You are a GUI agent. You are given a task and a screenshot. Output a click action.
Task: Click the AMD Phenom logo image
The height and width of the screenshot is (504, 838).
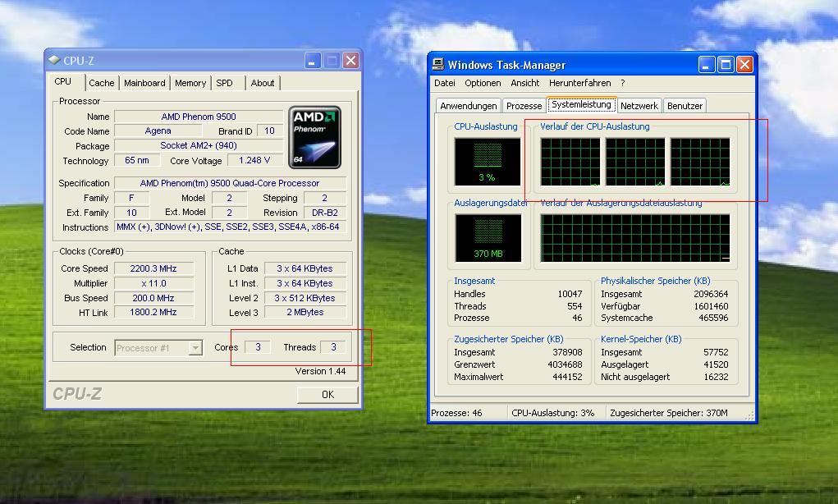click(x=315, y=137)
